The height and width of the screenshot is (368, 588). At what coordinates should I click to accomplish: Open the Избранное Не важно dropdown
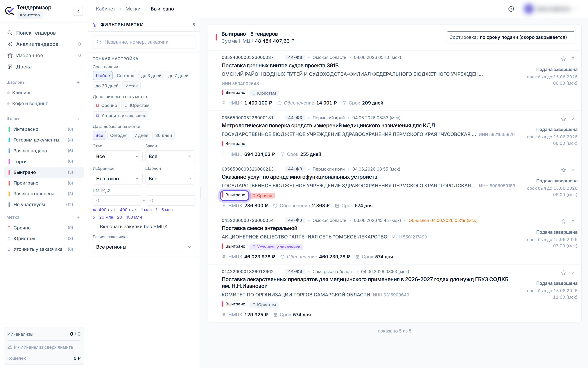pos(117,179)
